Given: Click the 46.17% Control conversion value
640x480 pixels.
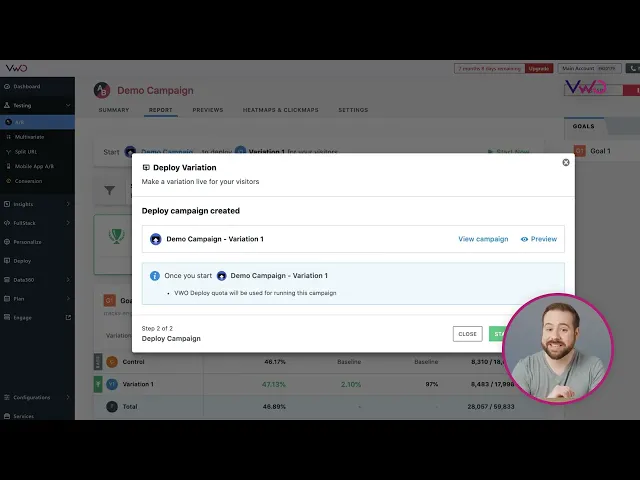Looking at the screenshot, I should 275,362.
